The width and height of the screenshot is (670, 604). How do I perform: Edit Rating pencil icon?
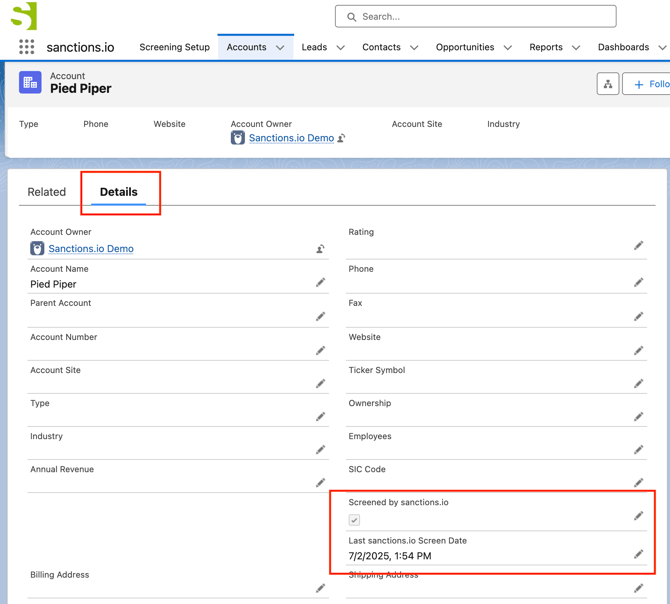tap(638, 245)
